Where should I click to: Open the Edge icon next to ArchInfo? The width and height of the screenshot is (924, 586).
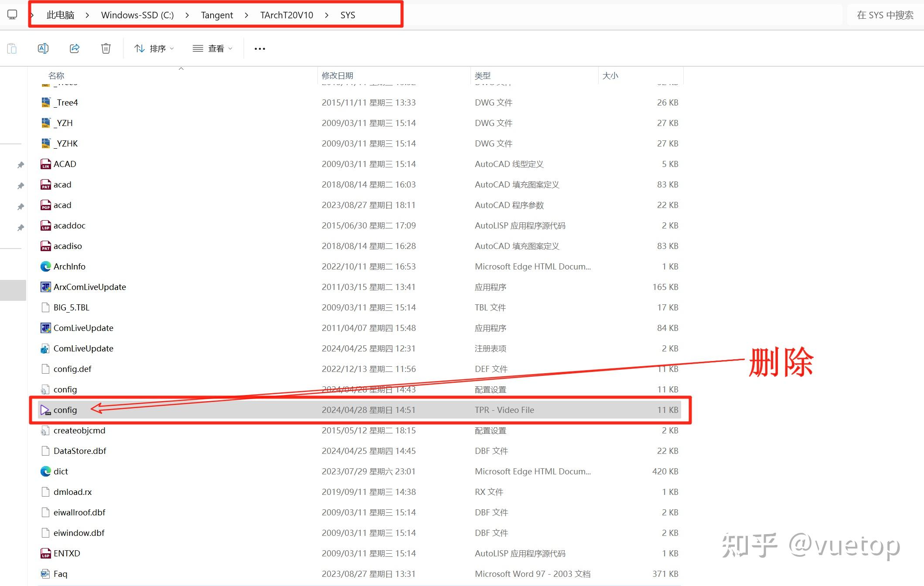[45, 266]
